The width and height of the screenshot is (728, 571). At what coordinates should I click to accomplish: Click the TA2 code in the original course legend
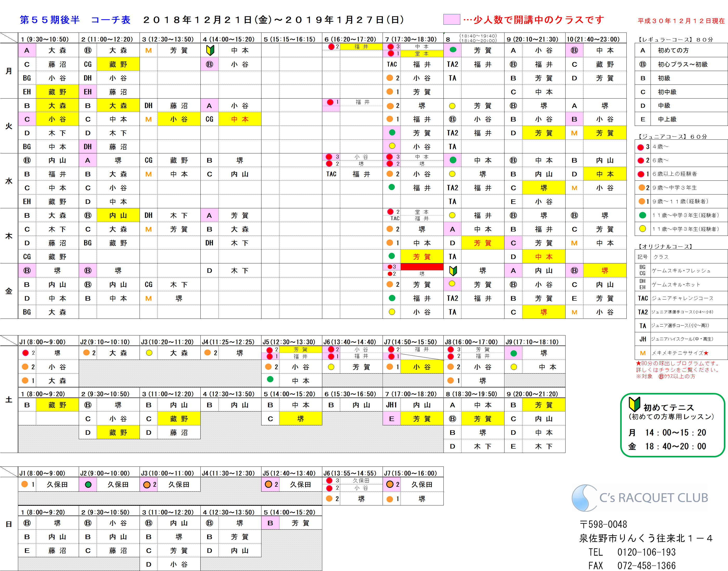coord(642,312)
